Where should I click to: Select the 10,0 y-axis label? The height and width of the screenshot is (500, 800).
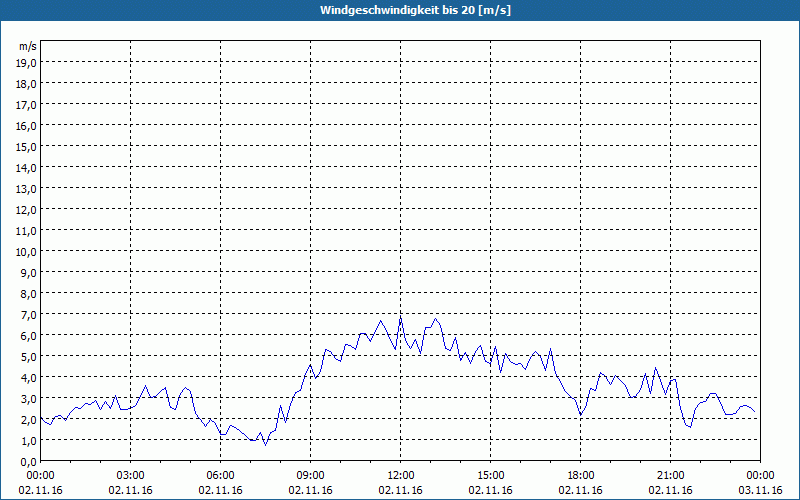click(27, 252)
